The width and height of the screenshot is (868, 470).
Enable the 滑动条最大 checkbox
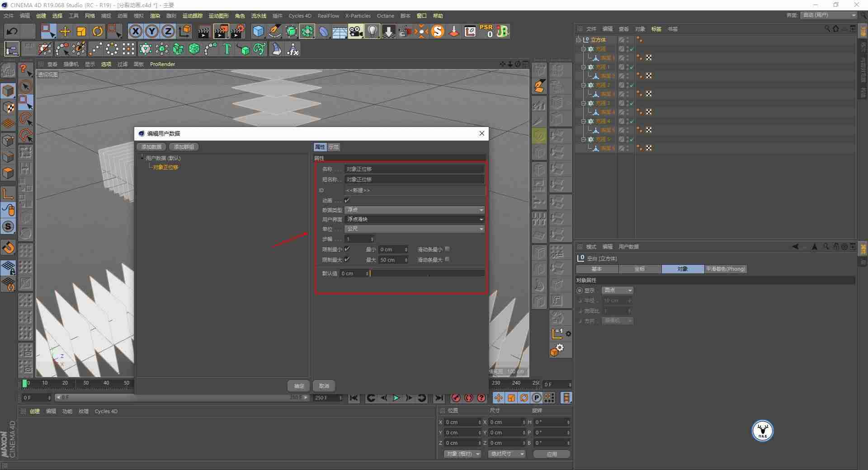(x=447, y=259)
